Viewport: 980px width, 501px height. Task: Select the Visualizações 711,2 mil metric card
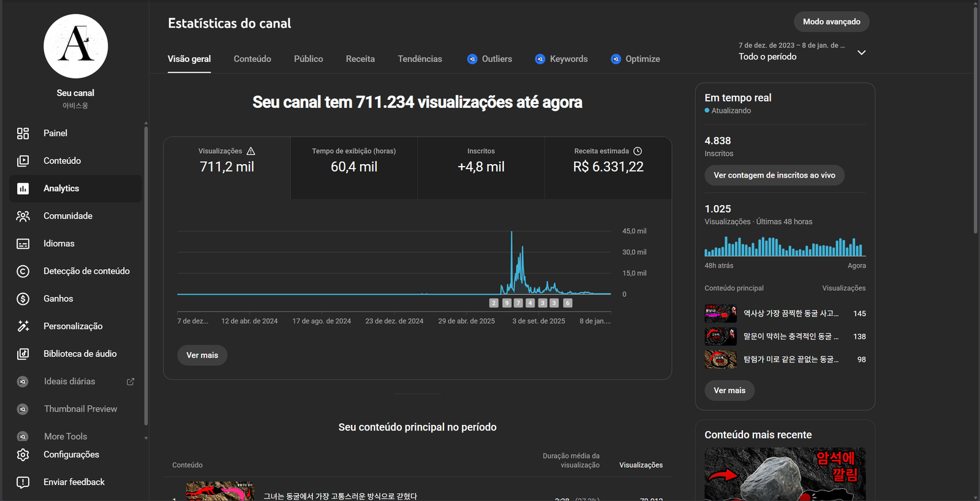coord(227,168)
